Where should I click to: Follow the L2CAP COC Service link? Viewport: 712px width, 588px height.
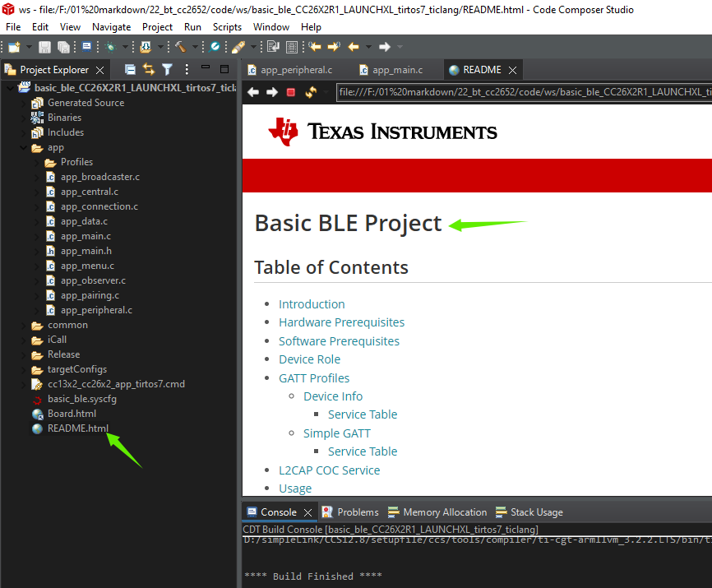coord(329,470)
